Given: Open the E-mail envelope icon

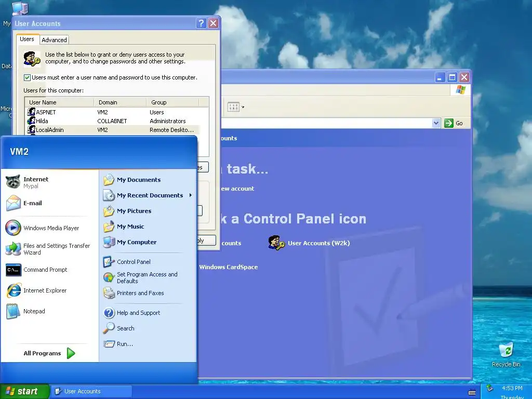Looking at the screenshot, I should pos(14,203).
